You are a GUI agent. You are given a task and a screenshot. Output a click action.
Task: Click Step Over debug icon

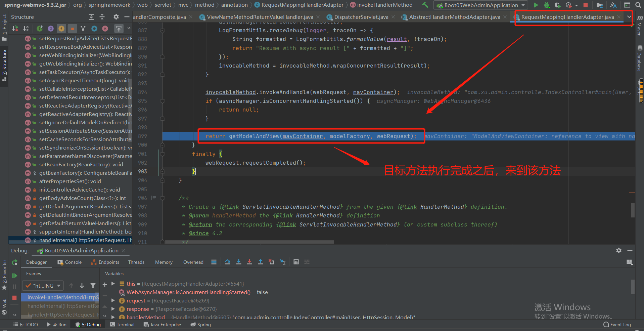pyautogui.click(x=228, y=262)
